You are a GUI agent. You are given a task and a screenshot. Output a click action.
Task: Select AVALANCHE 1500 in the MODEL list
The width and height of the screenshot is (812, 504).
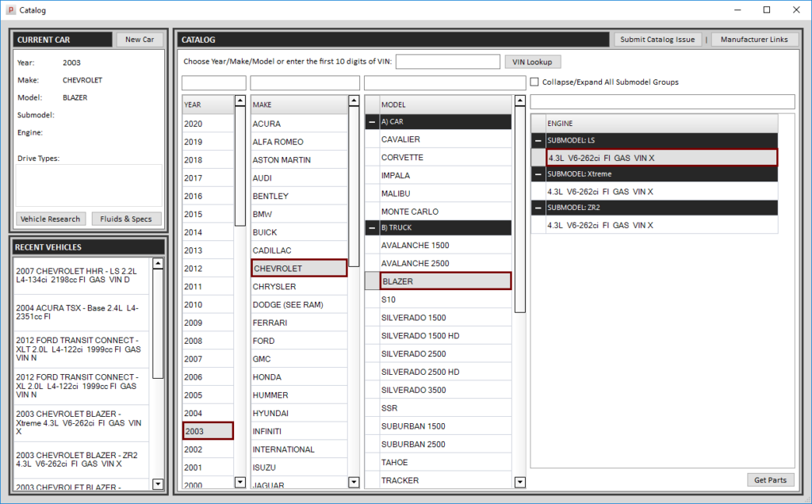pos(446,246)
